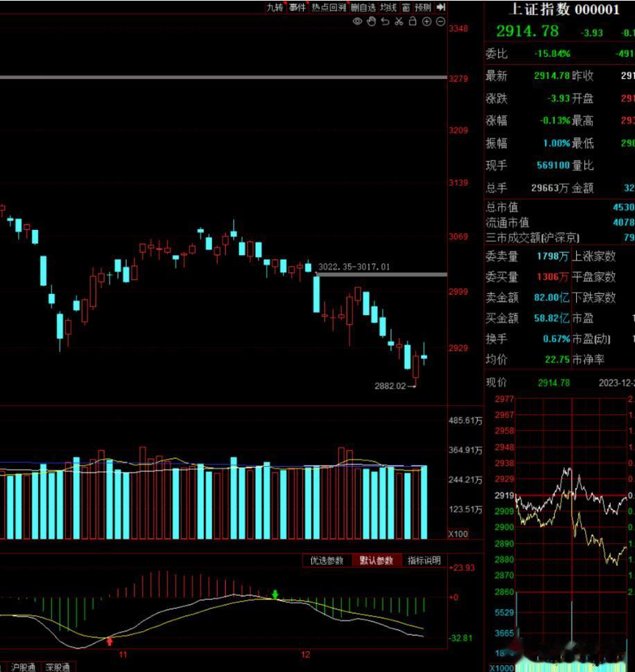
Task: Open the 事件 tab
Action: tap(297, 8)
